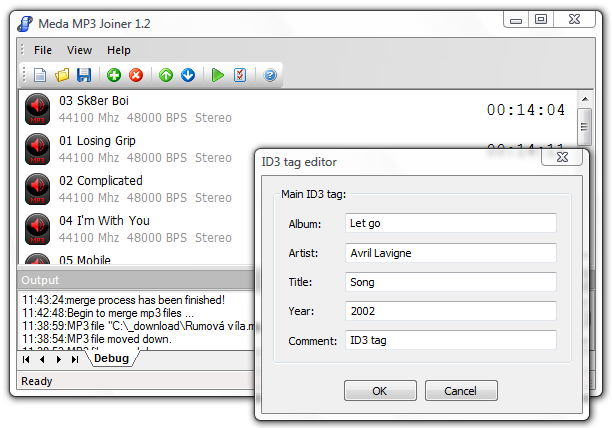
Task: Click MP3 icon beside 03 Sk8er Boi
Action: tap(37, 109)
